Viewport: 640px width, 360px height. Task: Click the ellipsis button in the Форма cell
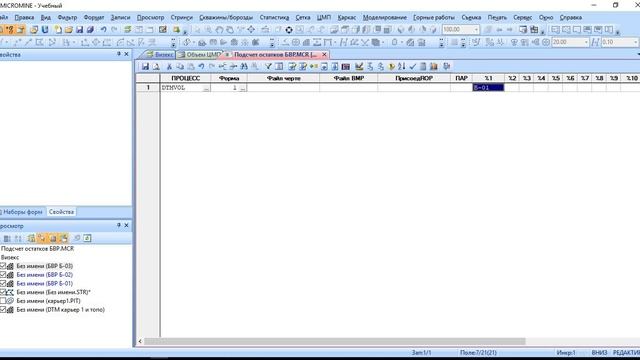[243, 88]
